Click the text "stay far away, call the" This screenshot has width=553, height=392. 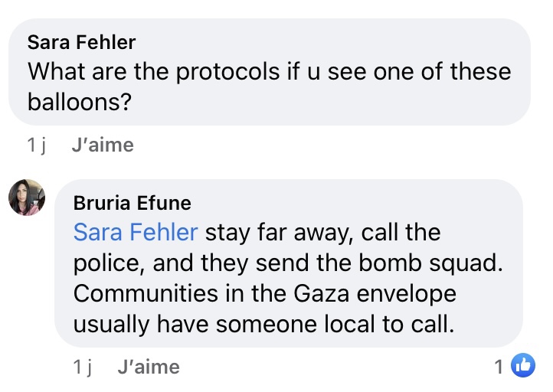tap(322, 231)
